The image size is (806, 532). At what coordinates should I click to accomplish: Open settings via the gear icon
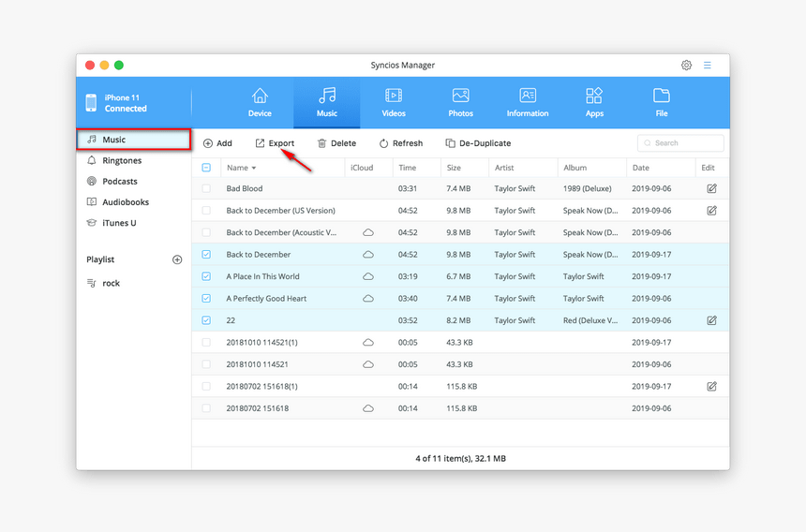(x=686, y=66)
